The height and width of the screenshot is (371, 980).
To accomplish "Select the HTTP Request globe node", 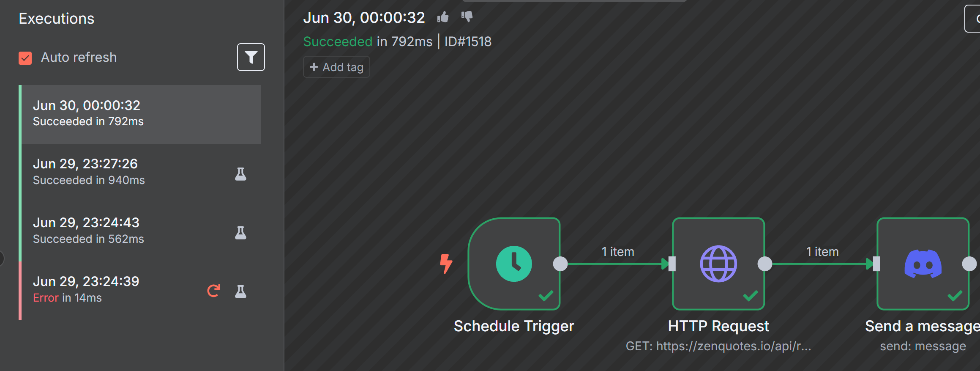I will [x=718, y=264].
